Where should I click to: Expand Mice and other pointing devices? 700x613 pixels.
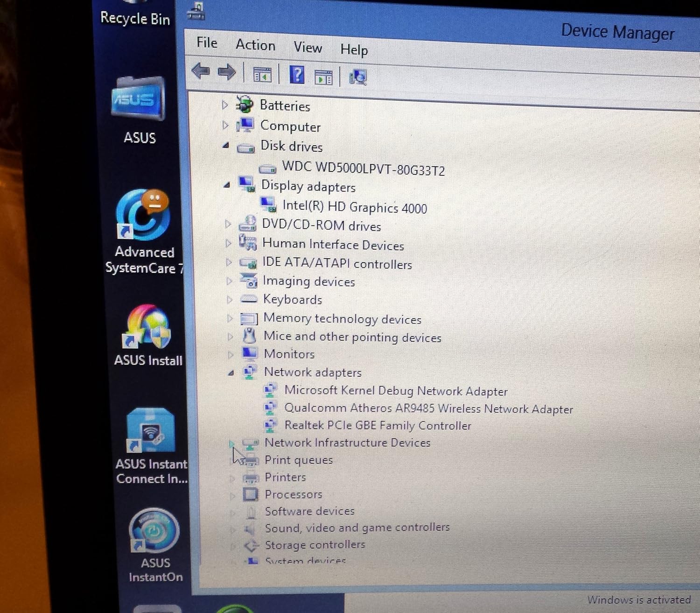(231, 336)
